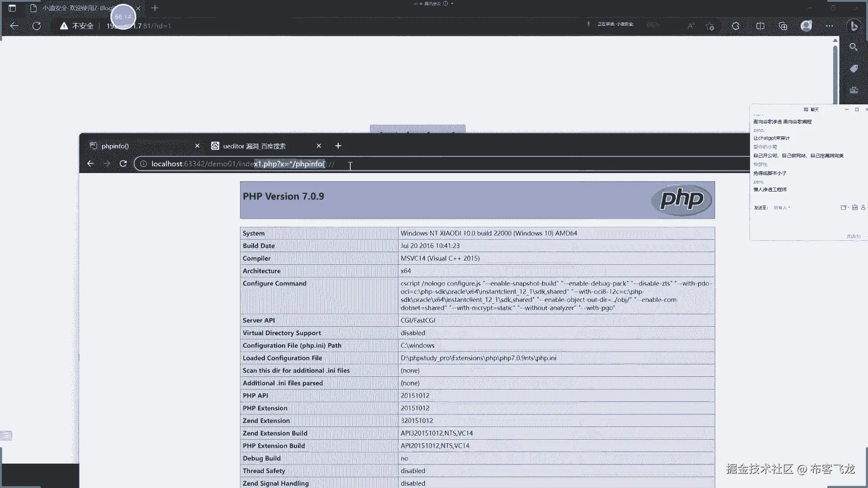Open Edge extensions puzzle icon
This screenshot has width=868, height=488.
(x=736, y=26)
